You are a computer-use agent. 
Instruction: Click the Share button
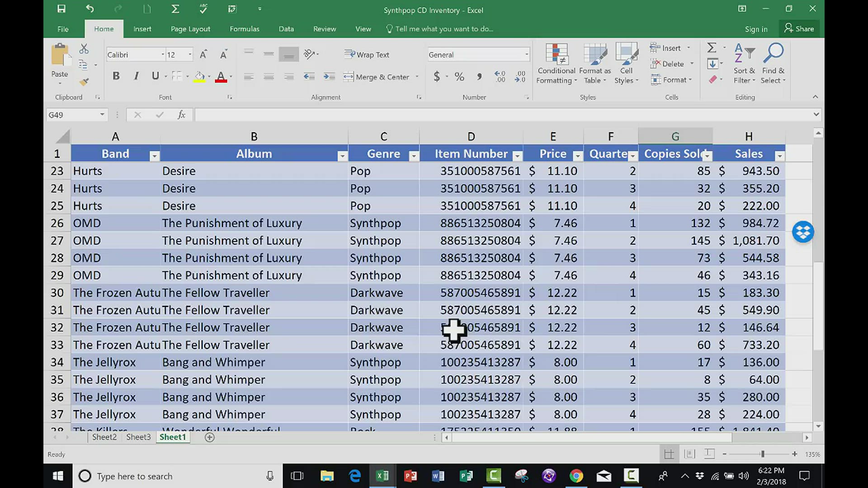click(799, 28)
